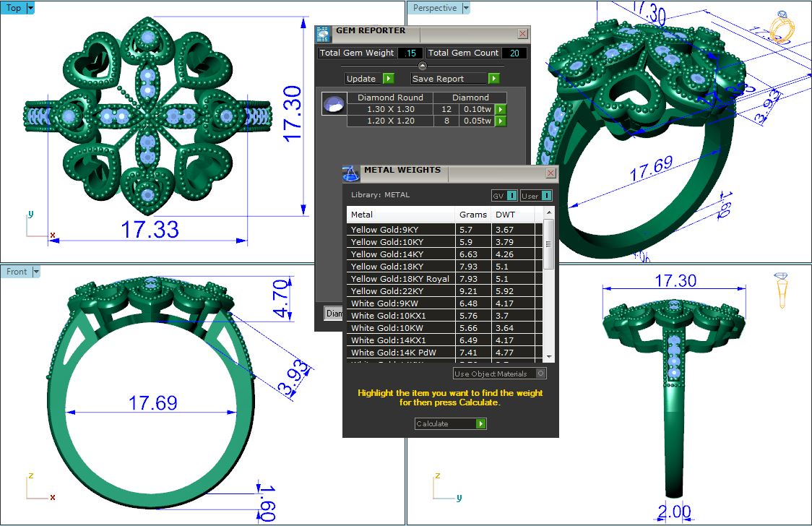Open the Top viewport dropdown menu
Image resolution: width=812 pixels, height=526 pixels.
coord(30,8)
